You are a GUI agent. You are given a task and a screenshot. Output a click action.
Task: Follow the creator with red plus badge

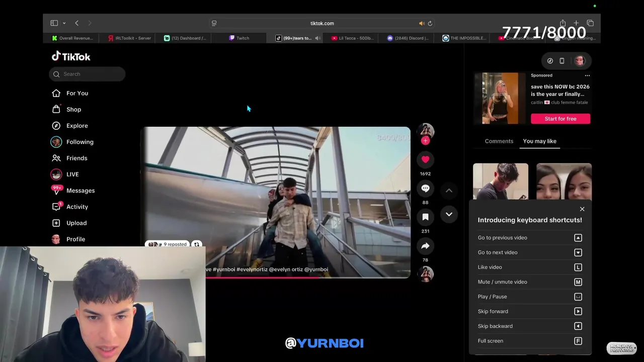tap(426, 141)
